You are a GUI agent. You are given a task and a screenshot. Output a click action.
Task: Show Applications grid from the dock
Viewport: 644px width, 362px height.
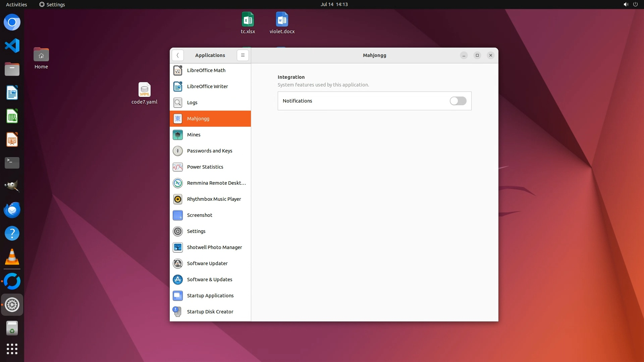12,349
